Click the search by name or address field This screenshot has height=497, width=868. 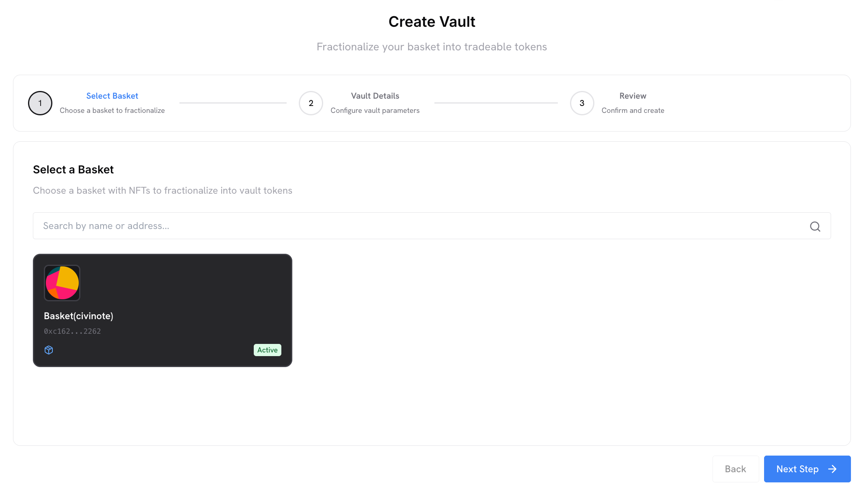pyautogui.click(x=418, y=226)
